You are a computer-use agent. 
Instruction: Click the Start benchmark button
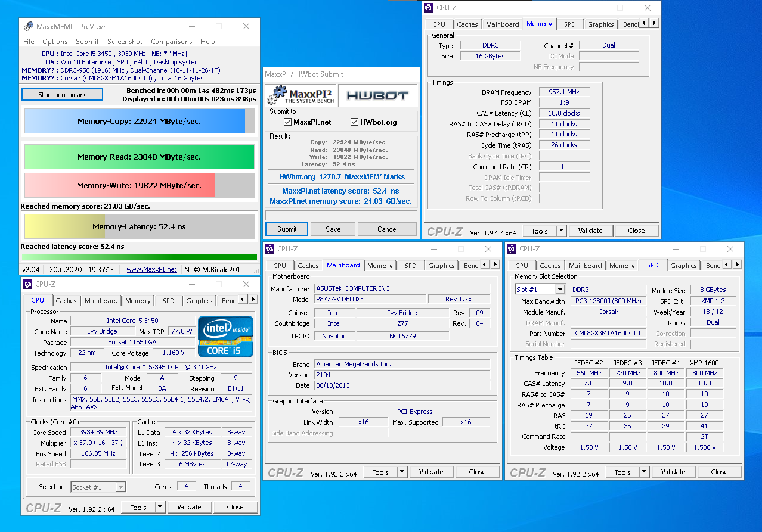62,95
